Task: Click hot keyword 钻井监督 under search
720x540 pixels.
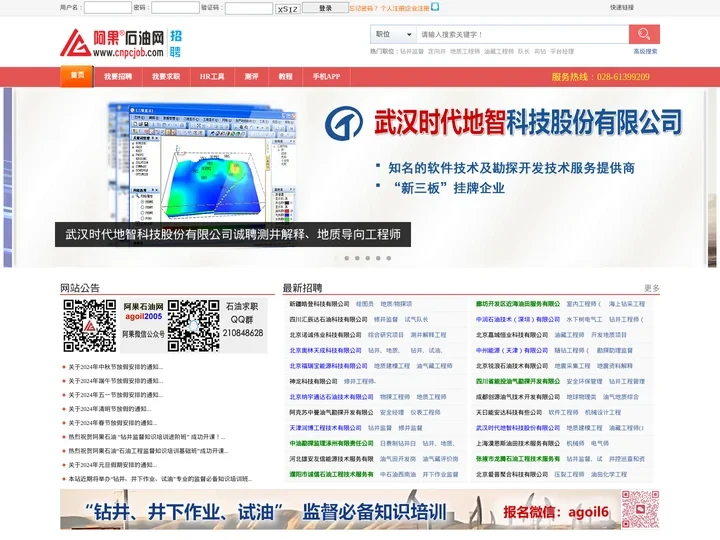Action: point(411,51)
